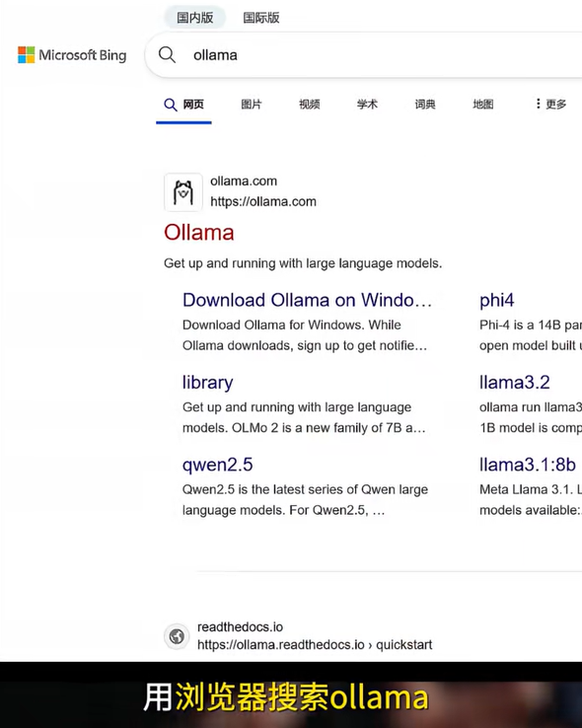Open the 视频 search tab
582x728 pixels.
pyautogui.click(x=309, y=104)
